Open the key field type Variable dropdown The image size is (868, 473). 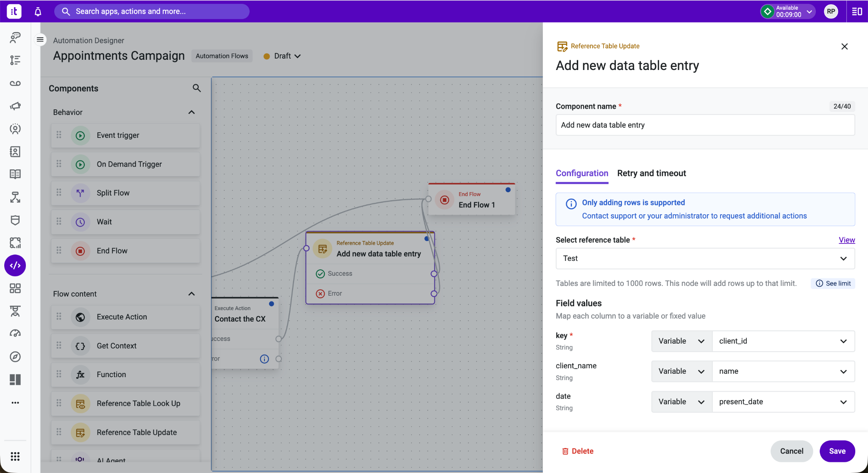pos(682,341)
